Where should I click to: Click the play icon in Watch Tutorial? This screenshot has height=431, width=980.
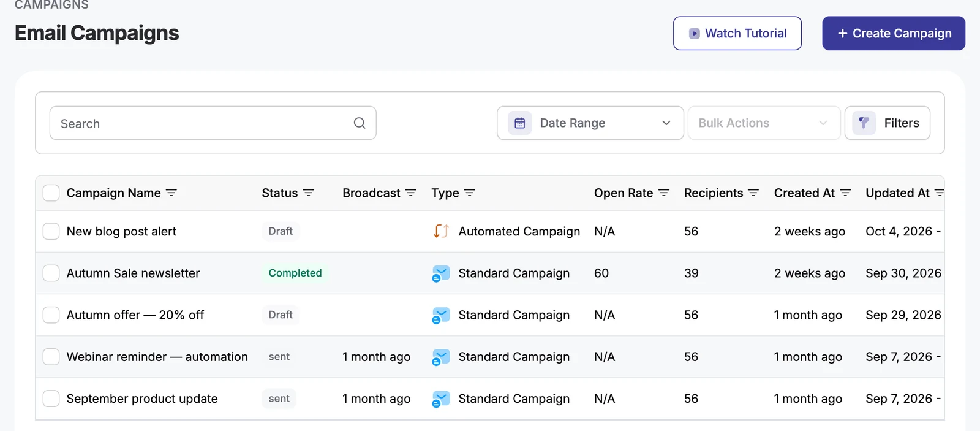pyautogui.click(x=694, y=34)
